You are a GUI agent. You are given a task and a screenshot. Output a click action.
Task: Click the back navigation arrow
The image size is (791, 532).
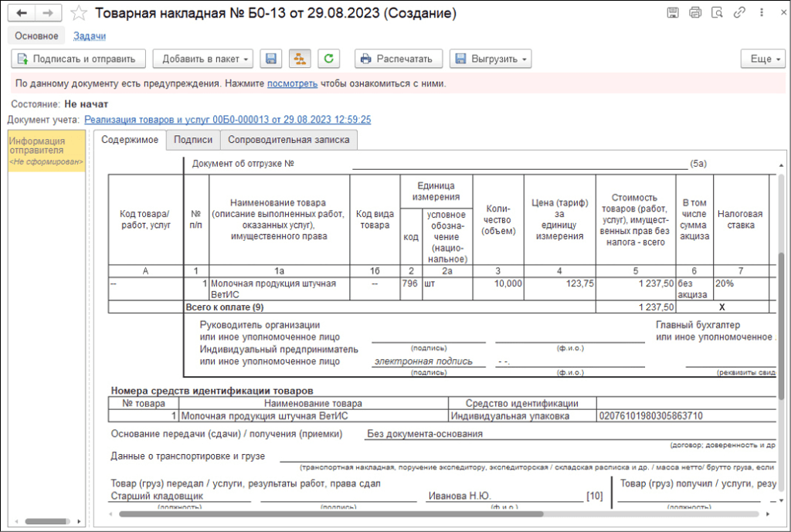22,13
